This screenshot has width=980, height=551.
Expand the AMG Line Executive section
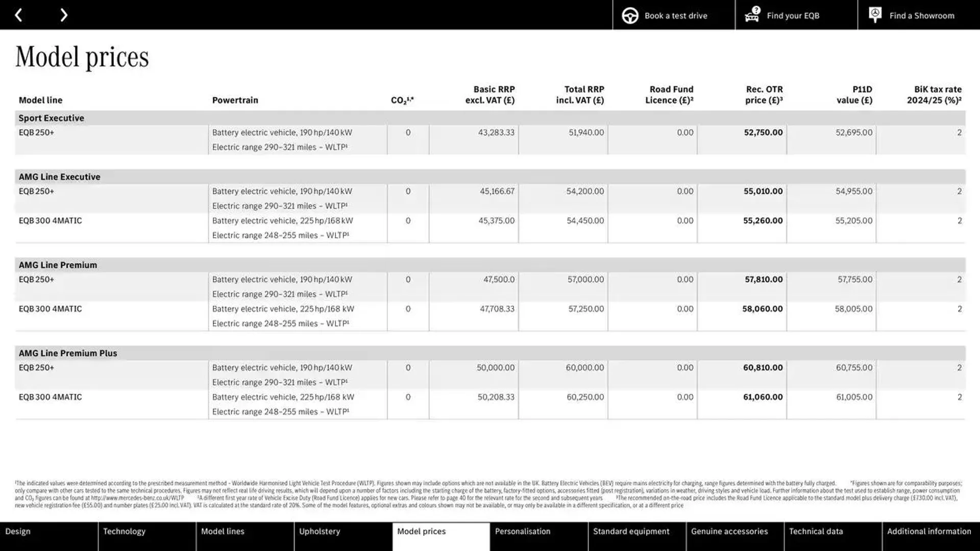59,176
